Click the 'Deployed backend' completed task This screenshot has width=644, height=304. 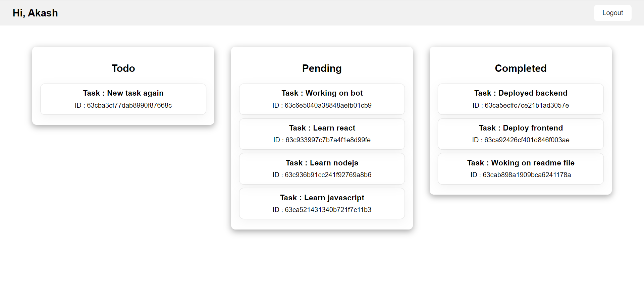[520, 99]
